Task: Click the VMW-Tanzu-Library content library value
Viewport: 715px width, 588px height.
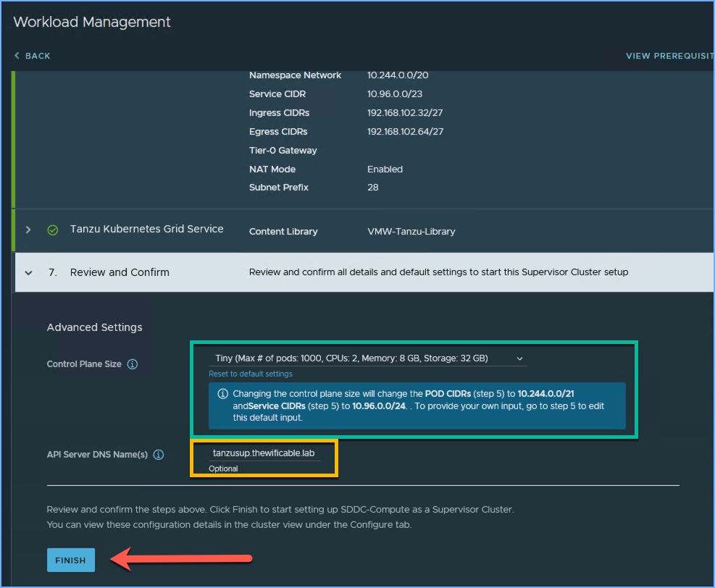Action: [411, 232]
